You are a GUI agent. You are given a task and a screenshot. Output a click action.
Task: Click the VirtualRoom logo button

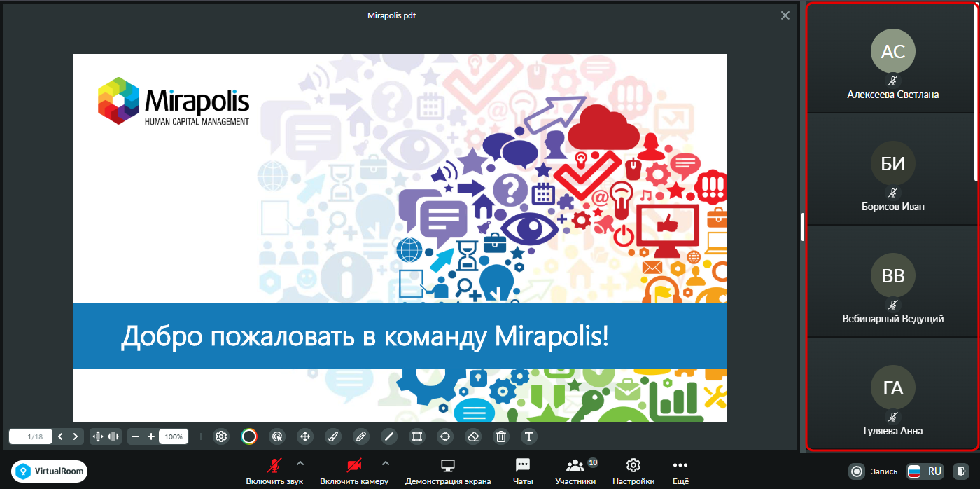[50, 471]
